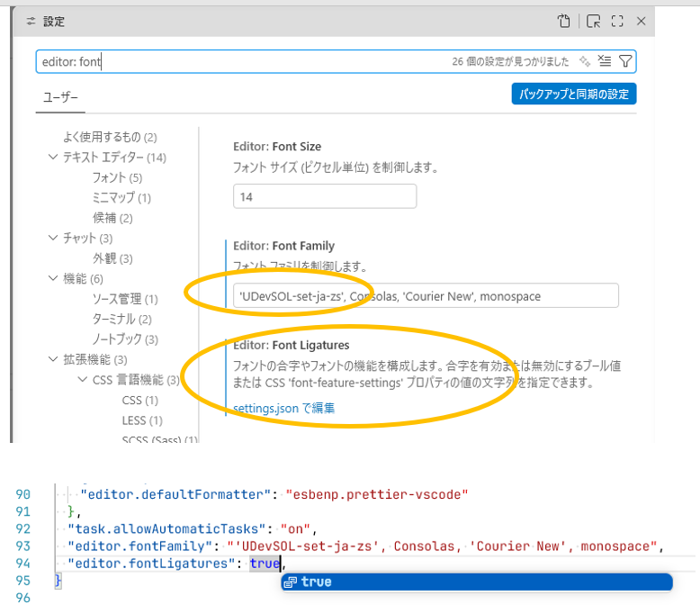The image size is (700, 614).
Task: Click line number 95 in gutter
Action: pyautogui.click(x=22, y=581)
